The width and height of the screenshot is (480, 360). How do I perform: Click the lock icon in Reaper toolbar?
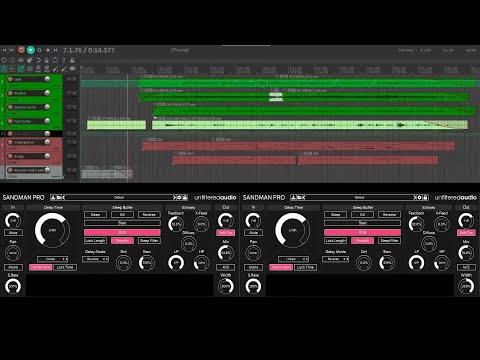72,60
